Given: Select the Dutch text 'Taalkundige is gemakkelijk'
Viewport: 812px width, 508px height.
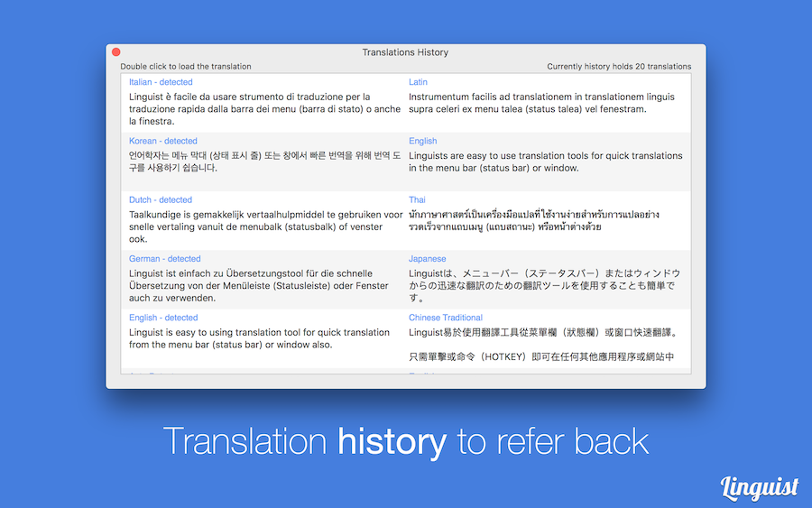Looking at the screenshot, I should click(265, 226).
